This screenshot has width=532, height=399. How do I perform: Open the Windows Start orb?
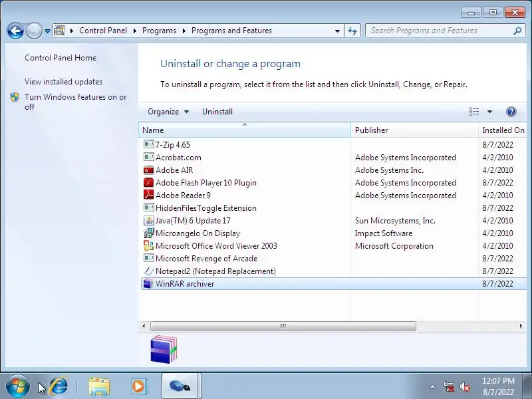17,386
